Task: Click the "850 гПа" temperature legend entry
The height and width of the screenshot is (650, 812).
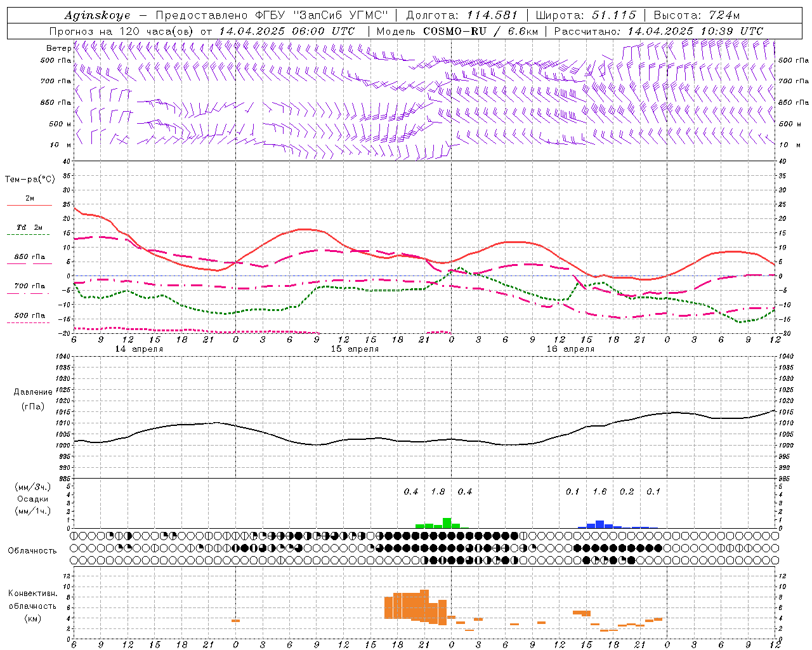Action: (30, 257)
